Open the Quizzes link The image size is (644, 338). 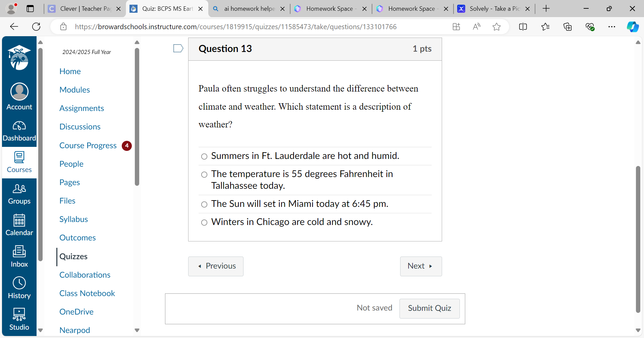coord(73,257)
